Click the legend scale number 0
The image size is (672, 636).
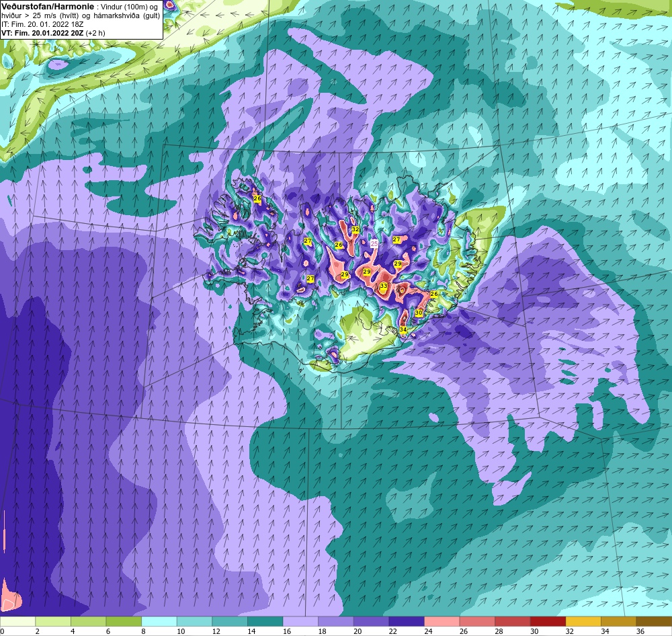2,631
